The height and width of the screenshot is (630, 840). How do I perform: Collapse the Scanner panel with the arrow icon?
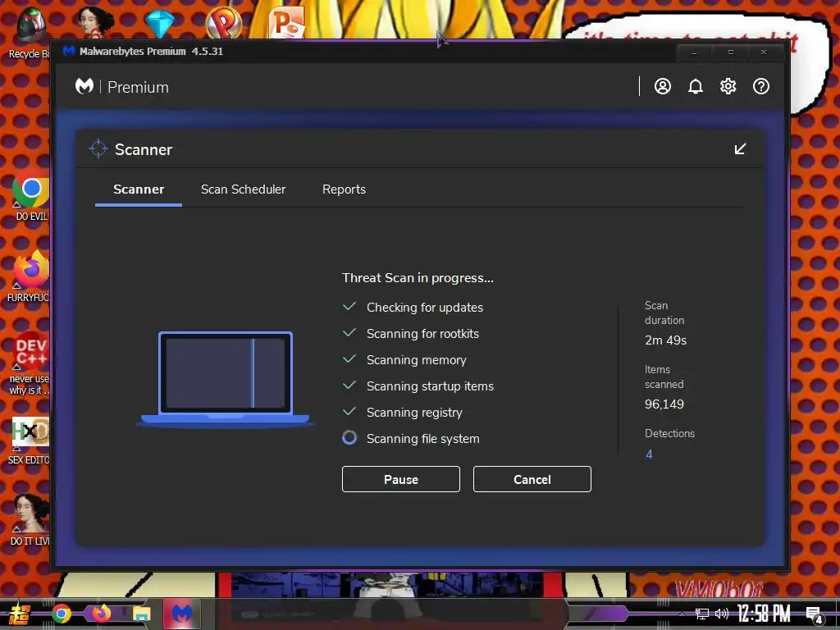coord(740,149)
